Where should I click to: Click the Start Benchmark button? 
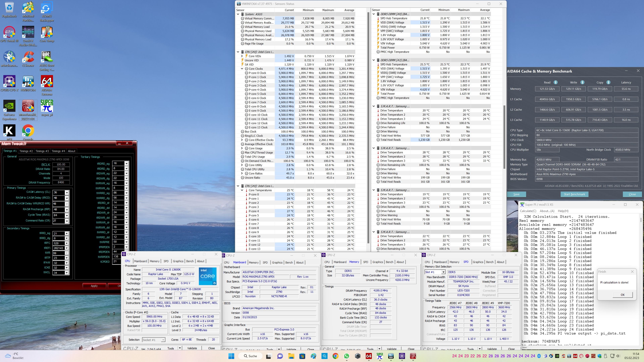(x=574, y=194)
